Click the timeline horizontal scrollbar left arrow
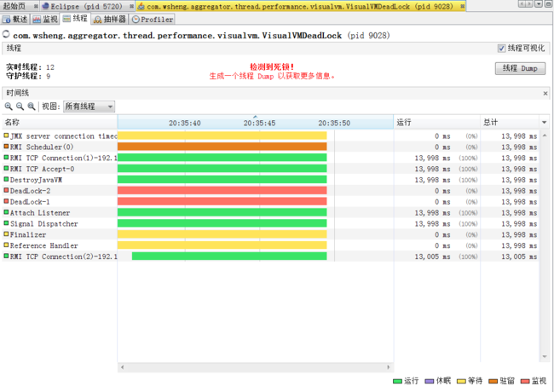 coord(122,367)
